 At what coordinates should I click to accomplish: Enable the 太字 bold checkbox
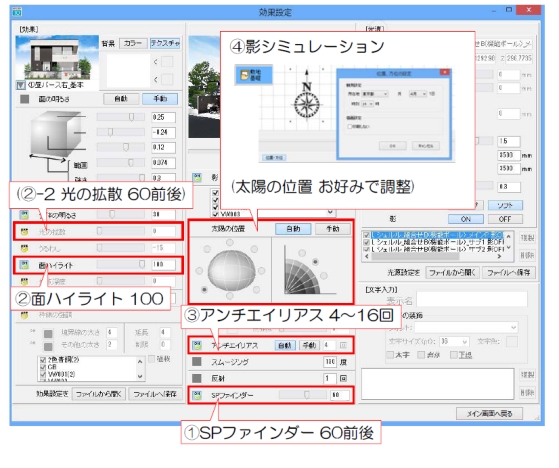[391, 355]
